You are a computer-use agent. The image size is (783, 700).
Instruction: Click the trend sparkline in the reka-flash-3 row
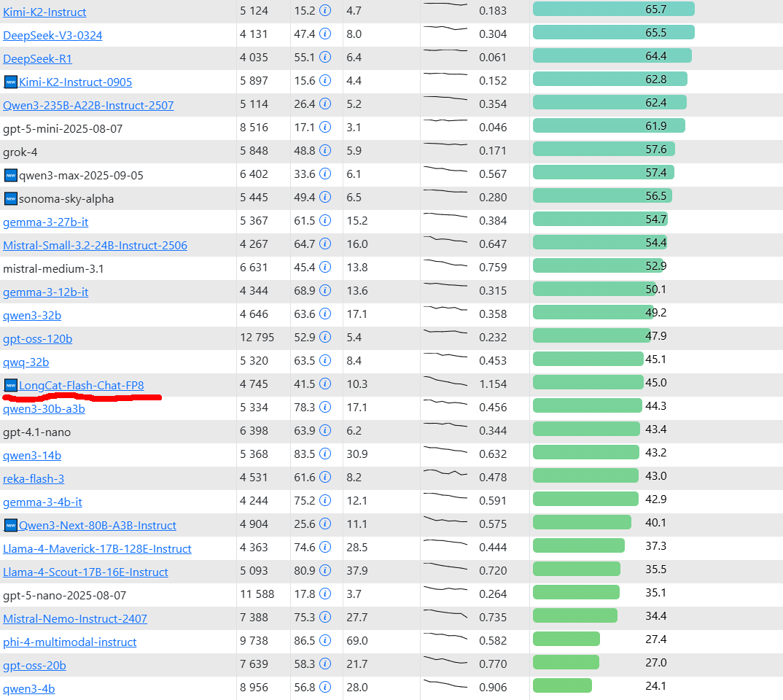pyautogui.click(x=445, y=472)
